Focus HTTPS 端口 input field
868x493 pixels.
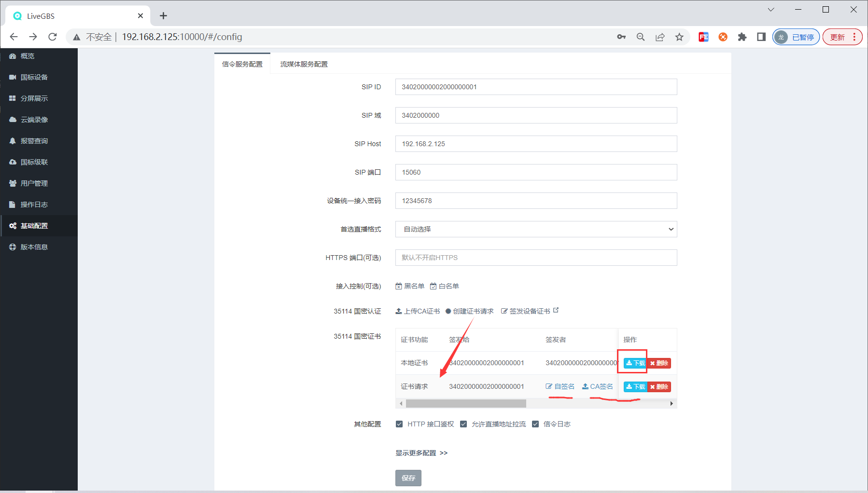click(536, 258)
